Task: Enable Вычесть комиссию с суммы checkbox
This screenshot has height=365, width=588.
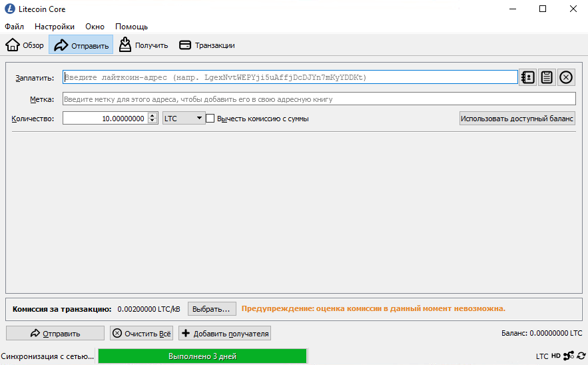Action: (x=210, y=119)
